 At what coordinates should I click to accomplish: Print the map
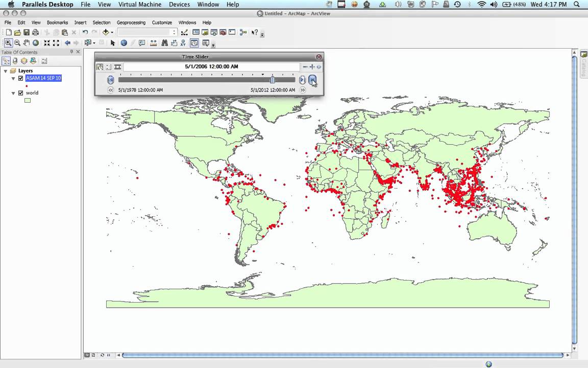pyautogui.click(x=35, y=32)
